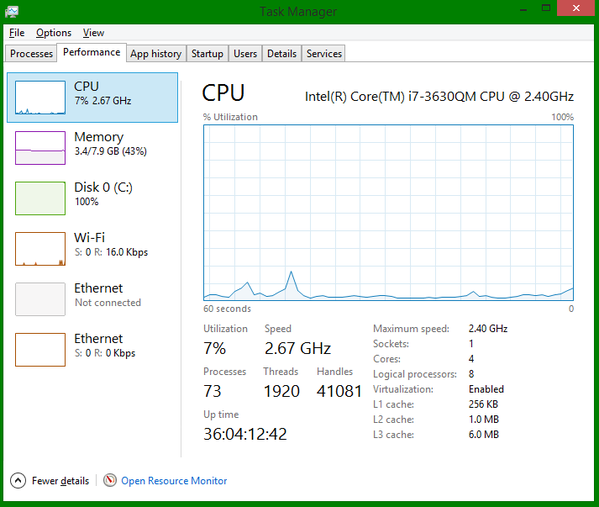This screenshot has width=599, height=507.
Task: Click the CPU utilization graph area
Action: pos(389,212)
